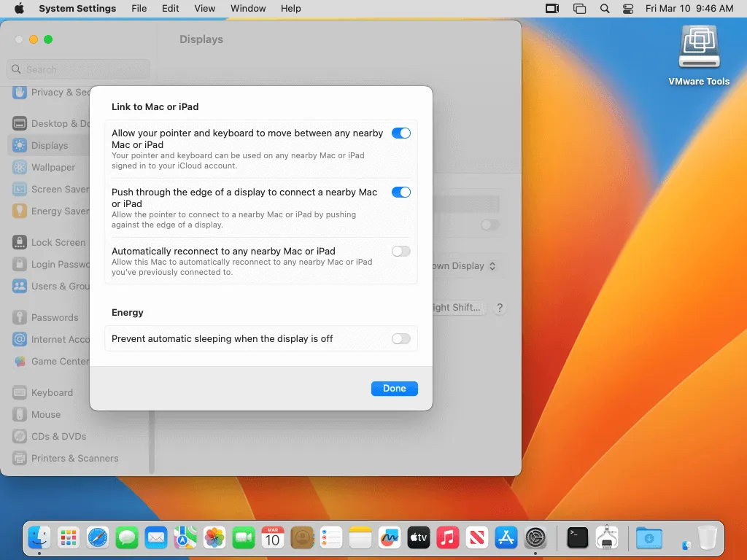Open the Window menu
This screenshot has height=560, width=747.
tap(248, 9)
